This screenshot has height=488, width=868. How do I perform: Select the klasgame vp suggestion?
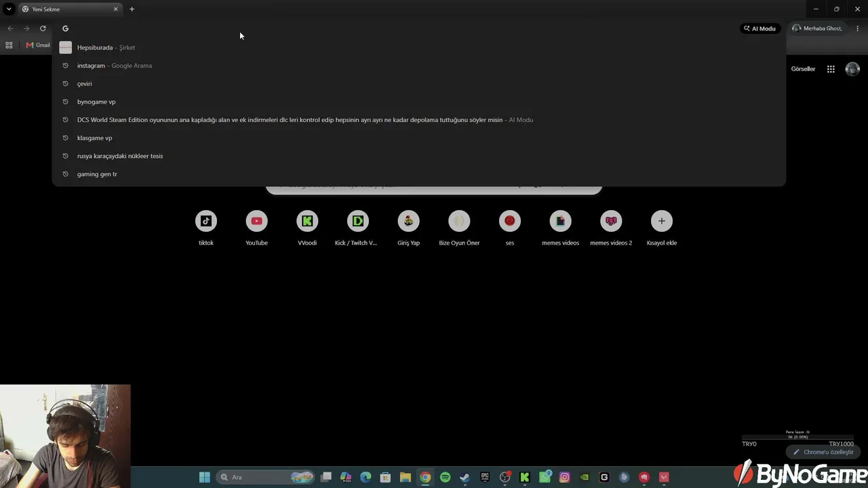pyautogui.click(x=419, y=138)
